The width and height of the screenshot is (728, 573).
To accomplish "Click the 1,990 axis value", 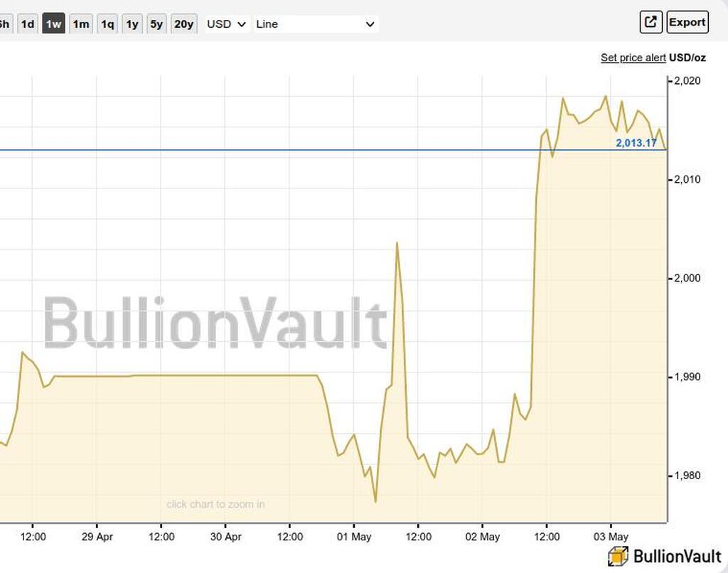I will click(x=687, y=377).
